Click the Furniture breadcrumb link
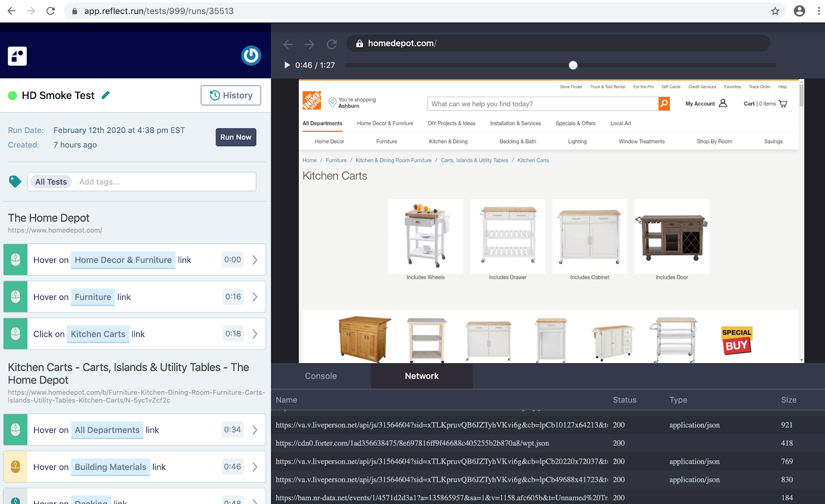Image resolution: width=825 pixels, height=504 pixels. tap(336, 160)
